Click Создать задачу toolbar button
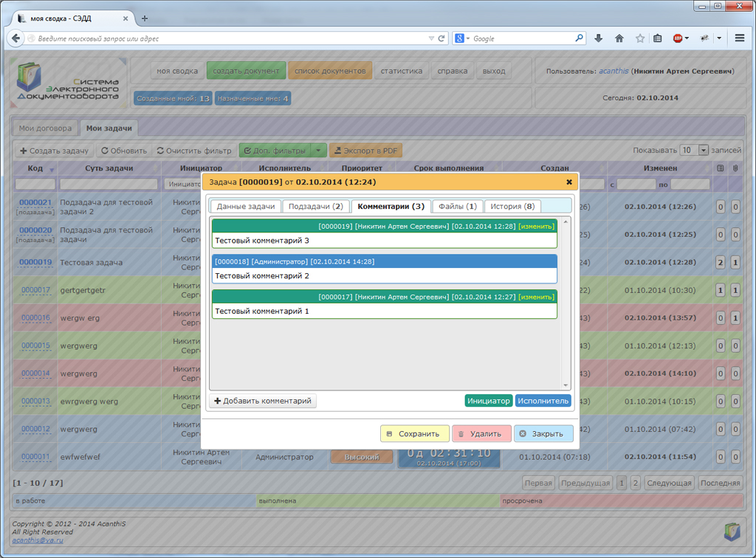 pyautogui.click(x=54, y=151)
